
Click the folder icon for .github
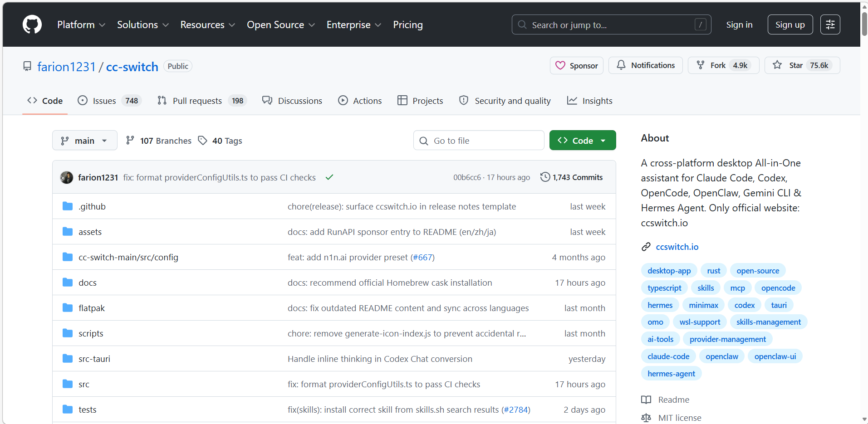point(68,206)
